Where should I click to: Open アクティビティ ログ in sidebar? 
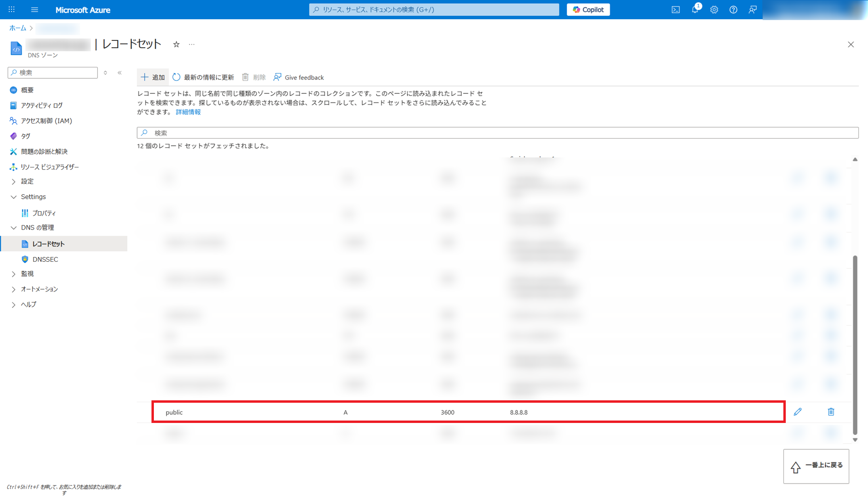41,105
